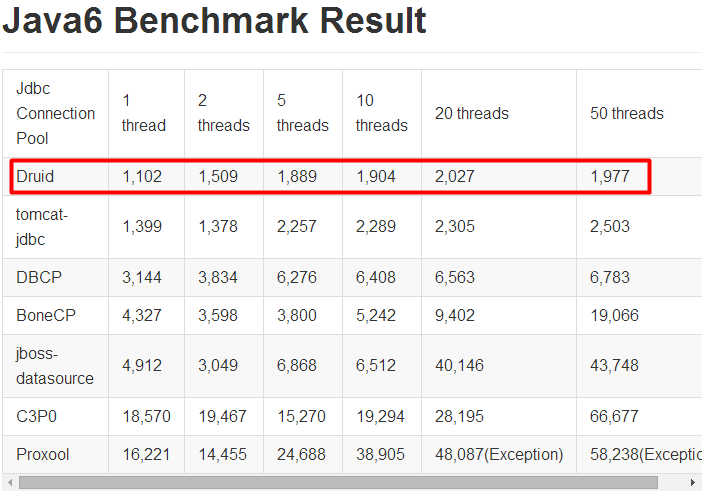
Task: Click the 48,087(Exception) cell for Proxool
Action: tap(499, 454)
